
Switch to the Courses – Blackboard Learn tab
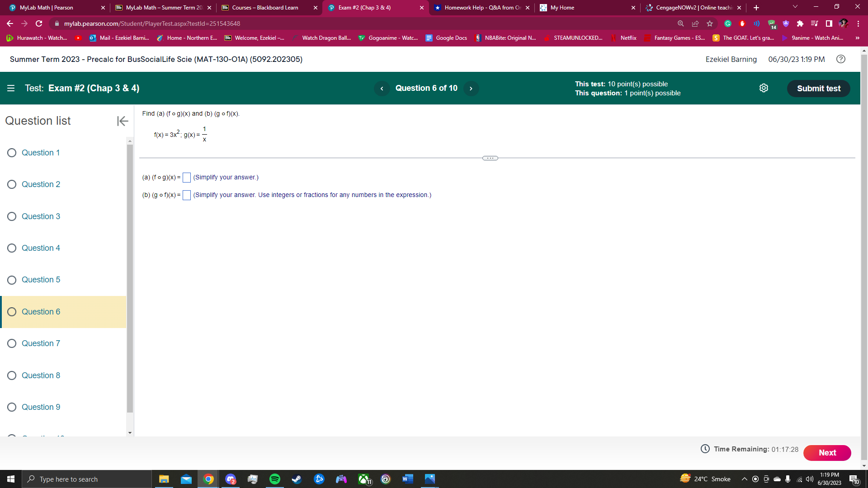264,8
